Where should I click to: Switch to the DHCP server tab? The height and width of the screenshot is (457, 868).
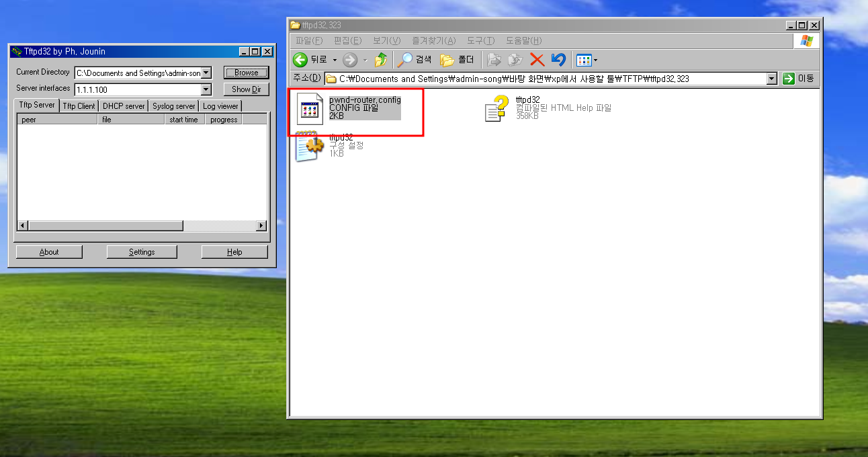(124, 106)
